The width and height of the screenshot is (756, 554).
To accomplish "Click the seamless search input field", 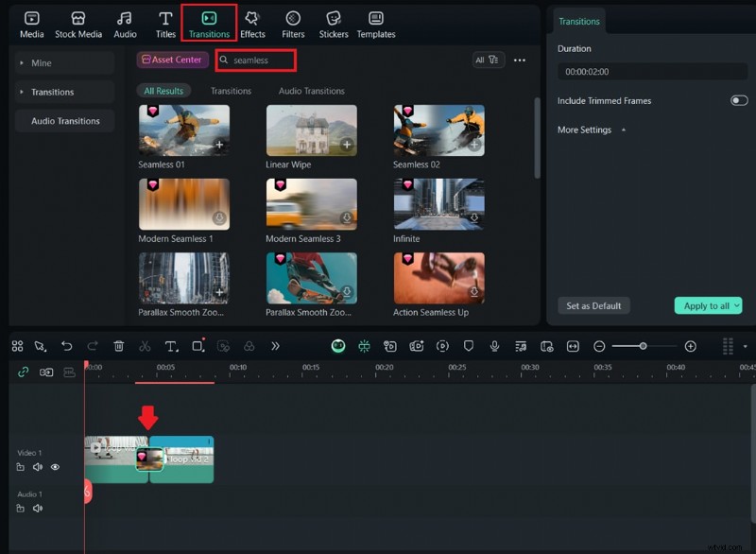I will pyautogui.click(x=255, y=60).
